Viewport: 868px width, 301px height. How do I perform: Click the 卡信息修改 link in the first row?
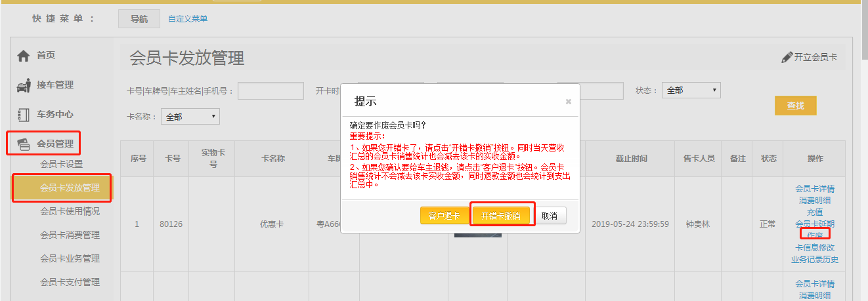pos(814,248)
